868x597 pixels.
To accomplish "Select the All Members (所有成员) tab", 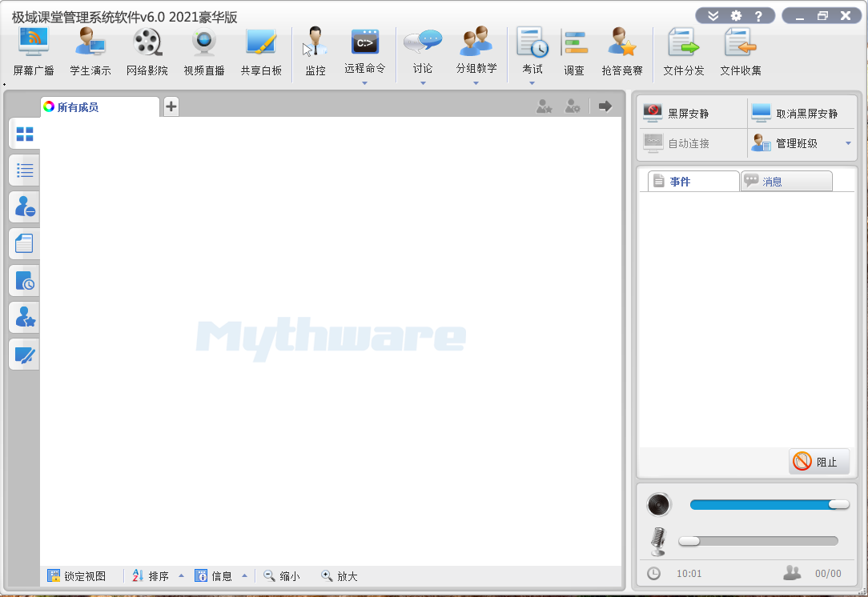I will [x=99, y=106].
